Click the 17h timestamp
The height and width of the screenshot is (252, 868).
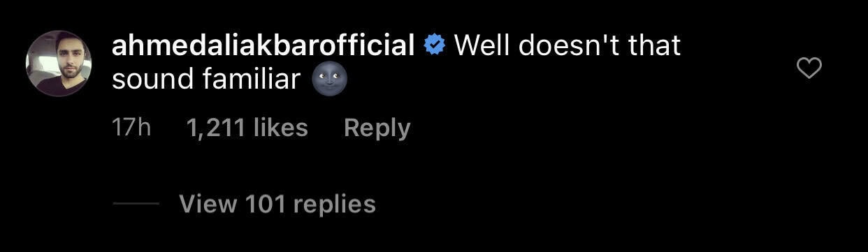click(x=131, y=128)
